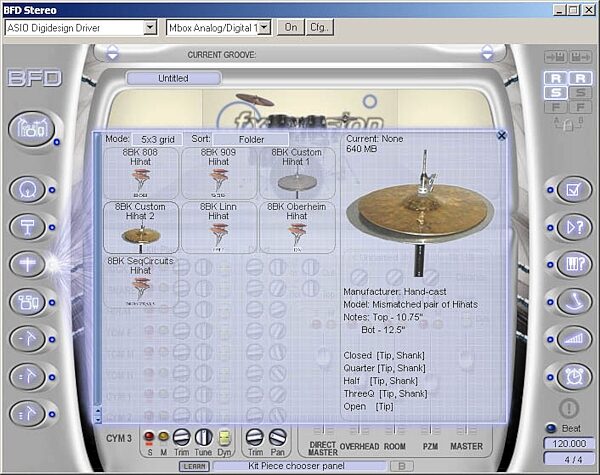Screen dimensions: 600x475
Task: Click the small B button in status bar
Action: (x=402, y=466)
